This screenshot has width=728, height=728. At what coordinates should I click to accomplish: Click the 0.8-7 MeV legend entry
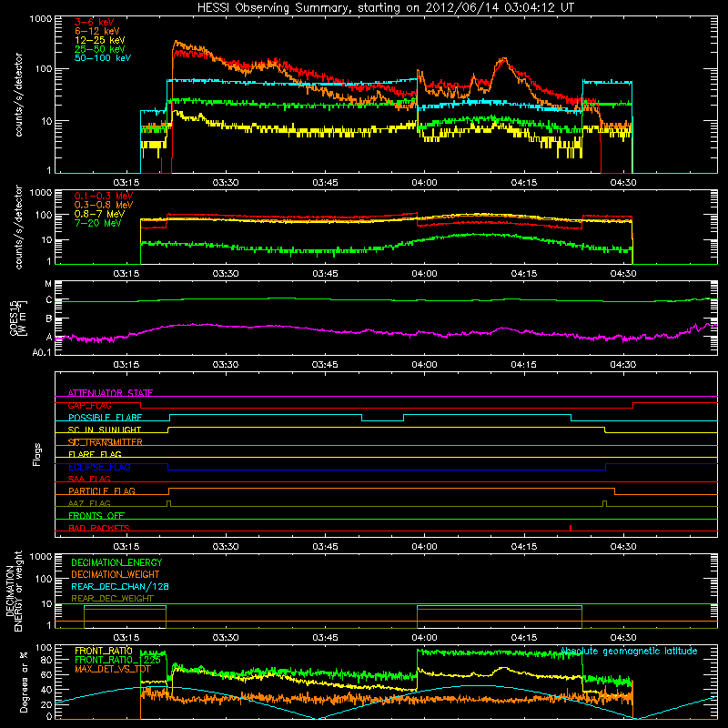pyautogui.click(x=99, y=214)
